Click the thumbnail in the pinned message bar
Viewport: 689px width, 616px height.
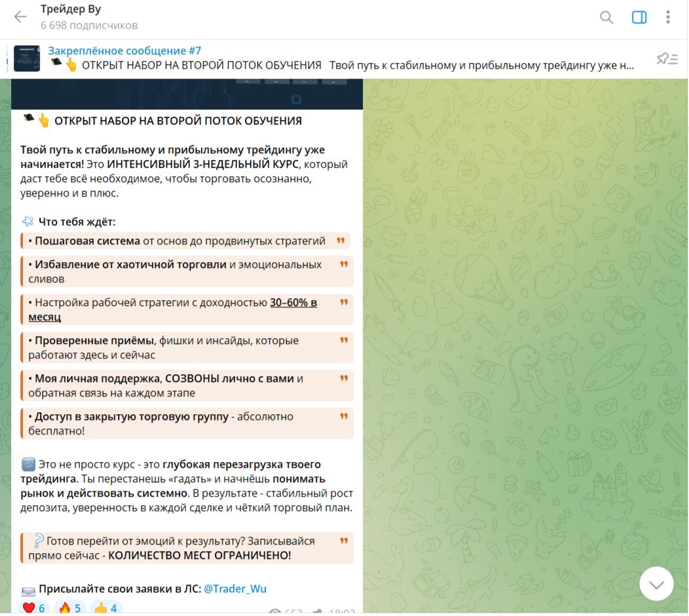[27, 58]
